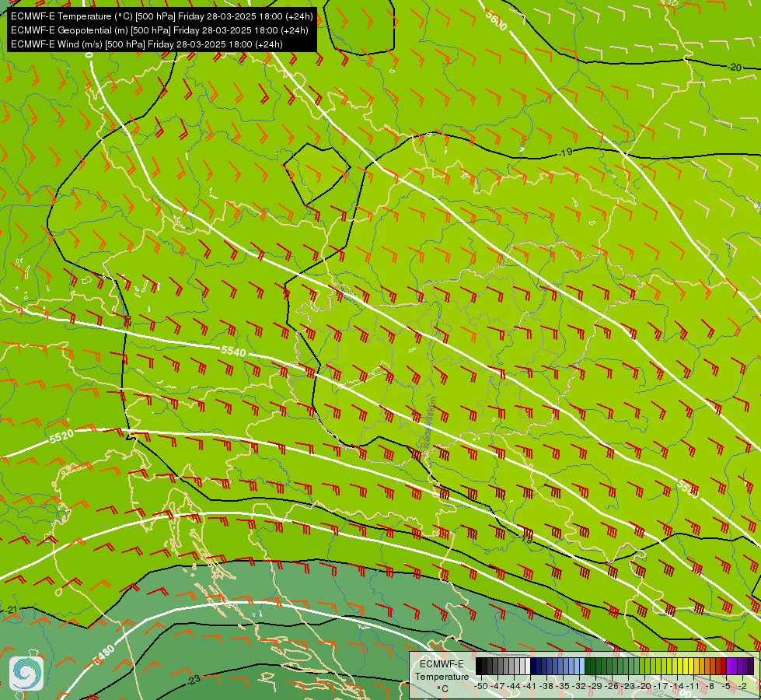Click the -8 tick label in the legend
Screen dimensions: 761x700
click(x=710, y=686)
